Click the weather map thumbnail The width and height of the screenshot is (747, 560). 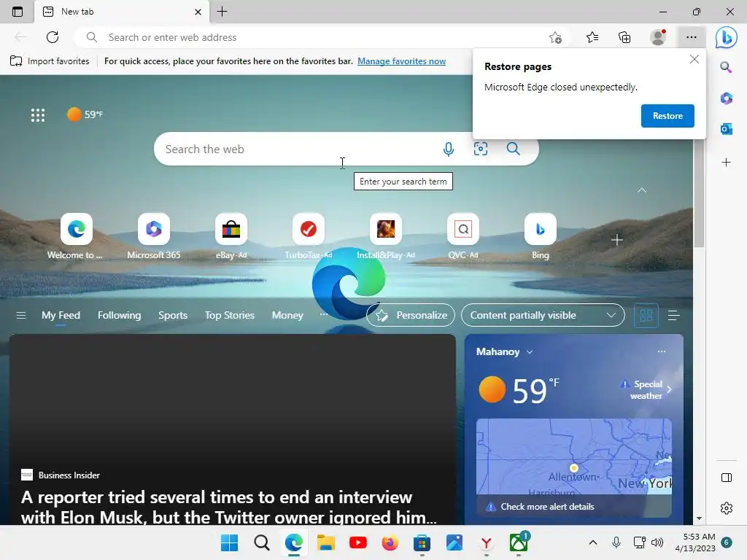tap(573, 457)
